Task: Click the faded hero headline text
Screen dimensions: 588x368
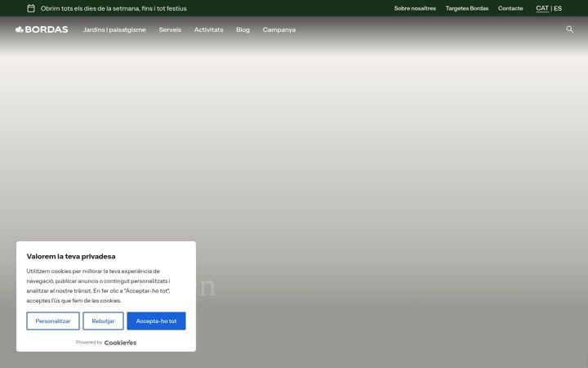Action: point(206,287)
